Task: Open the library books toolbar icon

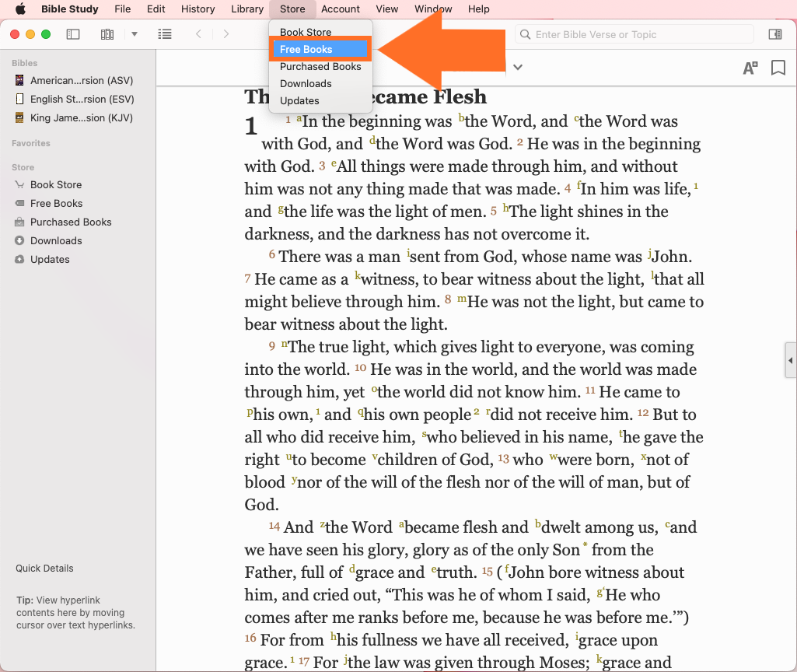Action: tap(107, 34)
